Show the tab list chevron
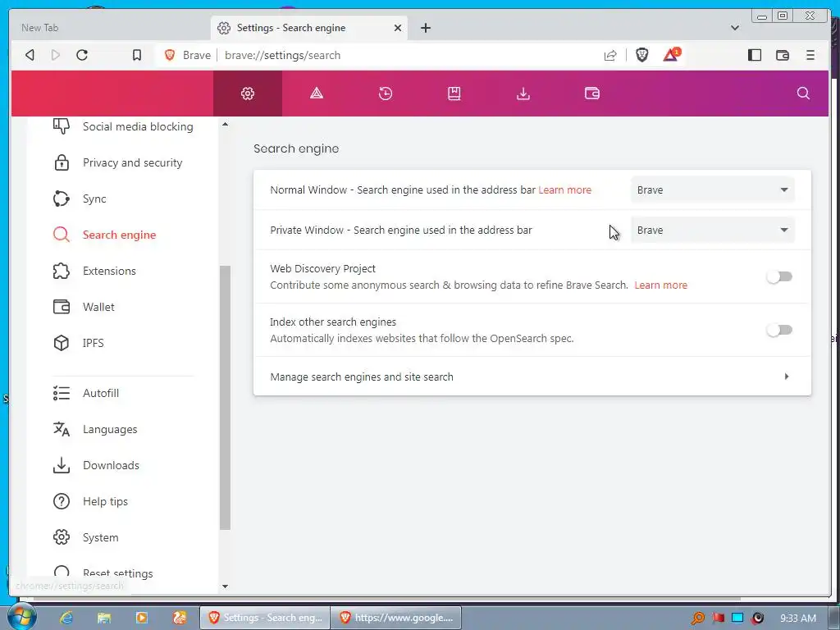Viewport: 840px width, 630px height. (x=735, y=28)
